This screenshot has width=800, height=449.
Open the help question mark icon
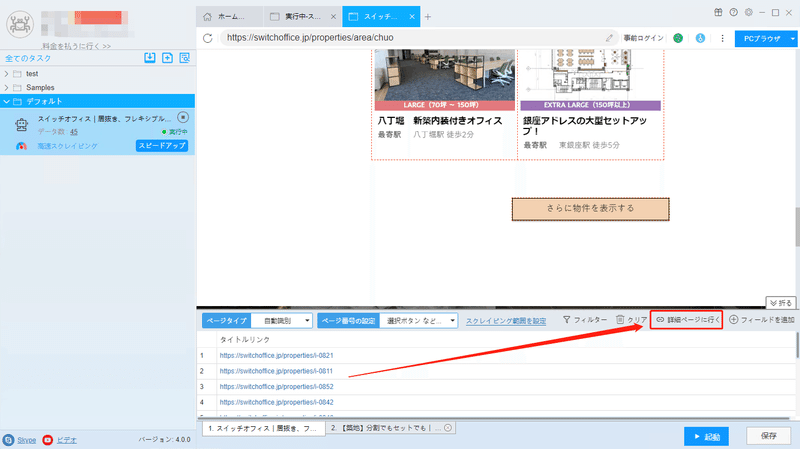coord(734,12)
